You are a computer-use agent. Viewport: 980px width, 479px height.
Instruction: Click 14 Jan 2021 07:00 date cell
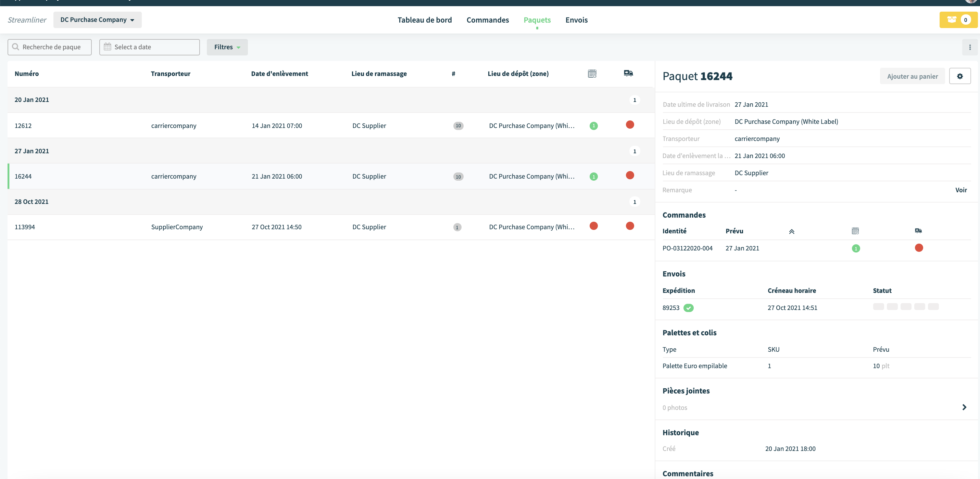coord(277,126)
